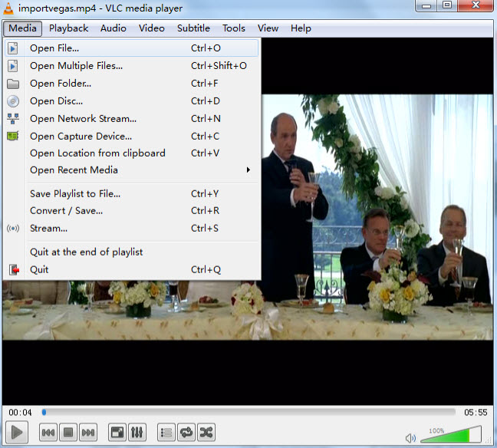This screenshot has width=497, height=448.
Task: Close the VLC media player window
Action: [x=476, y=5]
